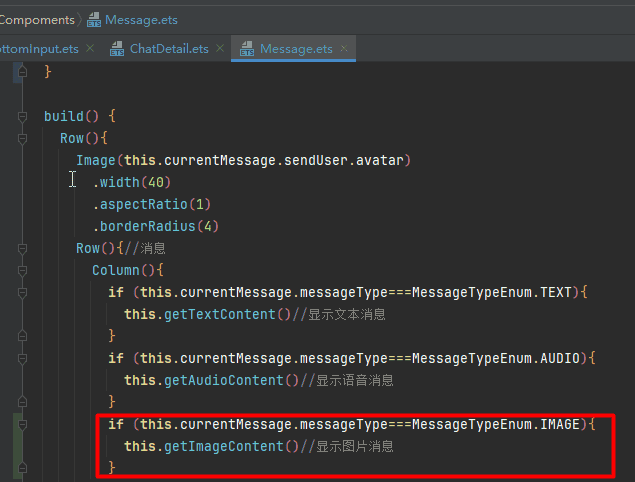
Task: Close the ChatDetail.ets tab
Action: (x=221, y=49)
